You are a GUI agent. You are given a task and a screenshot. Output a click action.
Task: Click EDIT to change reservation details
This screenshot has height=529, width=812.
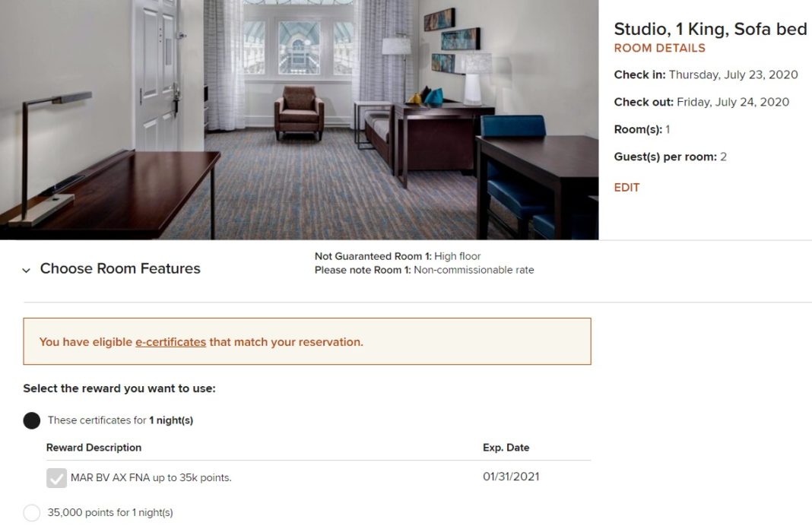click(x=626, y=187)
